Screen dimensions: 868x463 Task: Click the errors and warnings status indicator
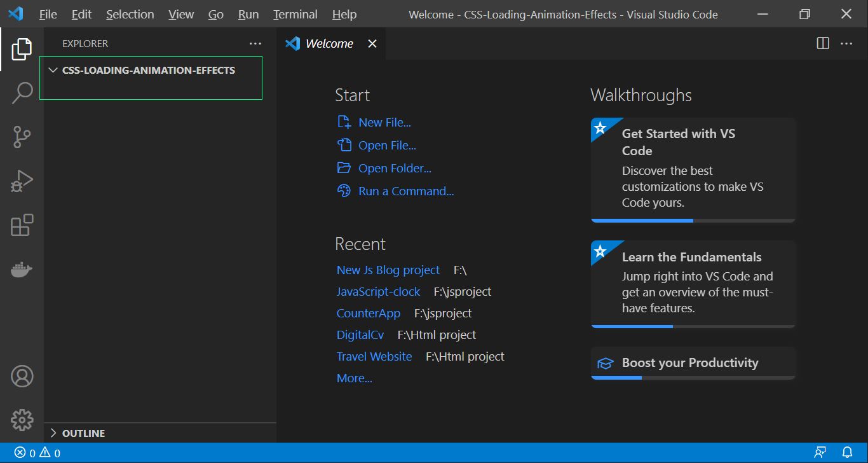pos(37,453)
